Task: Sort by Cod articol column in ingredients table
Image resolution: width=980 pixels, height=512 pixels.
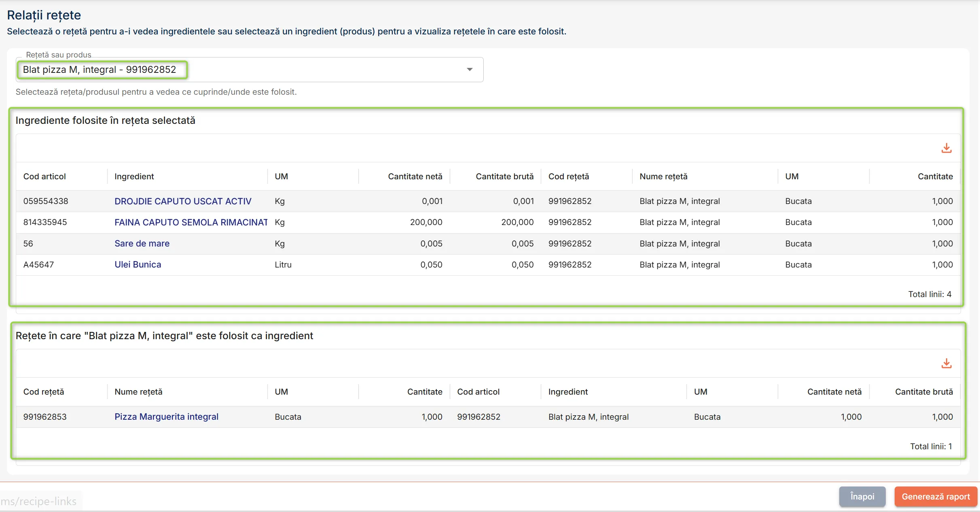Action: [x=44, y=176]
